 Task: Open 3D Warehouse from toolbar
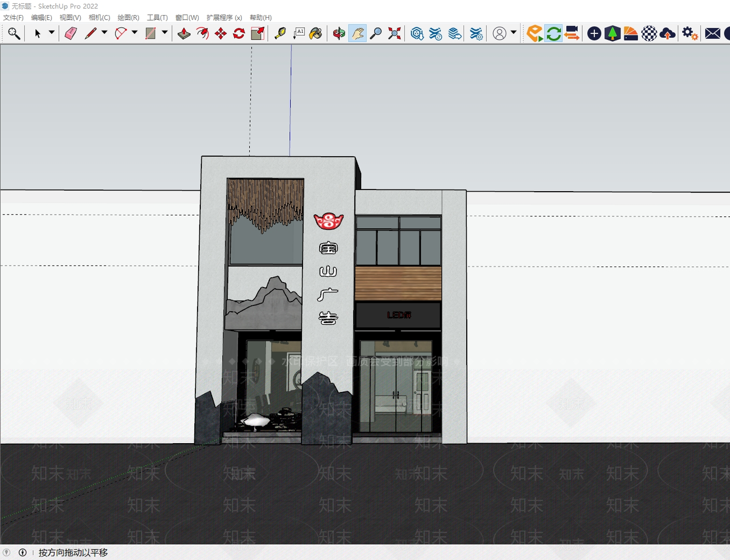coord(417,33)
